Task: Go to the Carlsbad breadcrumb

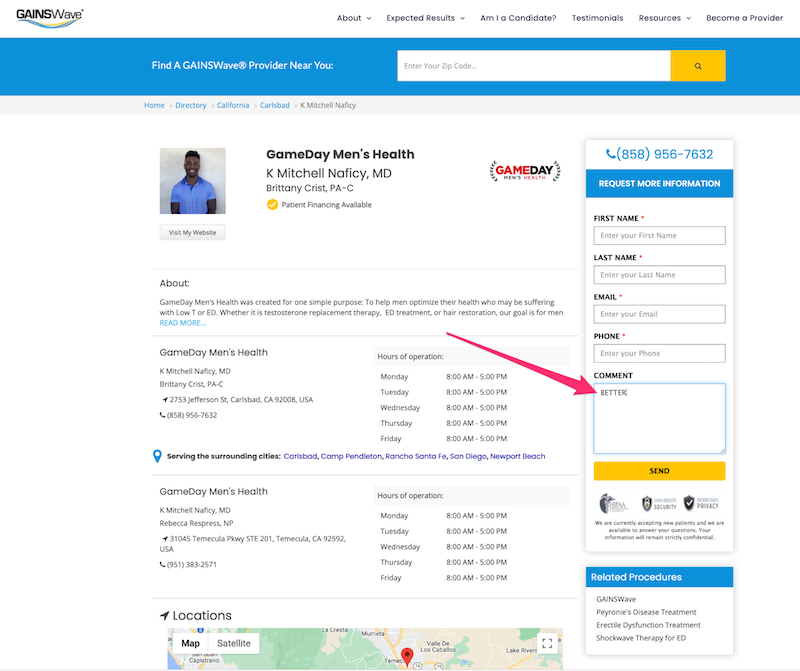Action: coord(274,105)
